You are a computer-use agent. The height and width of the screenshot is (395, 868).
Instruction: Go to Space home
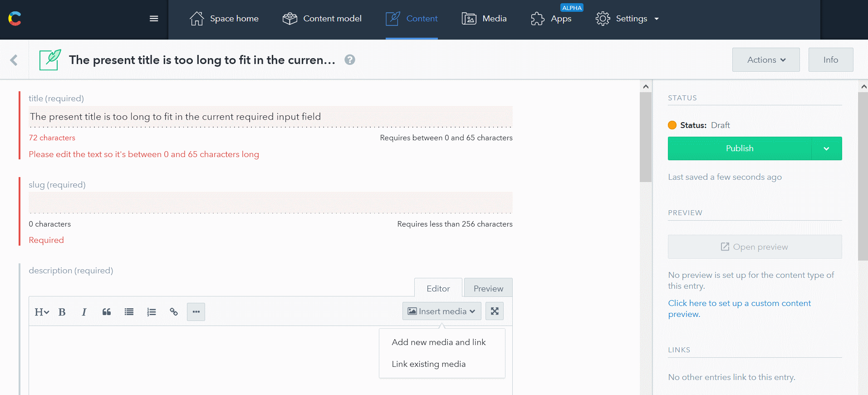pyautogui.click(x=224, y=19)
